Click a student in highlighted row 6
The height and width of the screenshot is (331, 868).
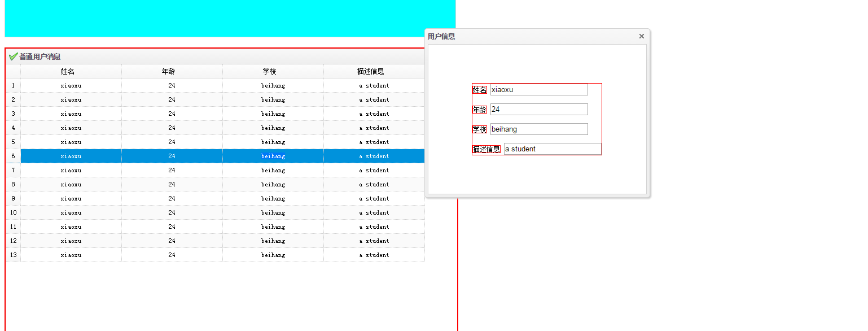374,156
